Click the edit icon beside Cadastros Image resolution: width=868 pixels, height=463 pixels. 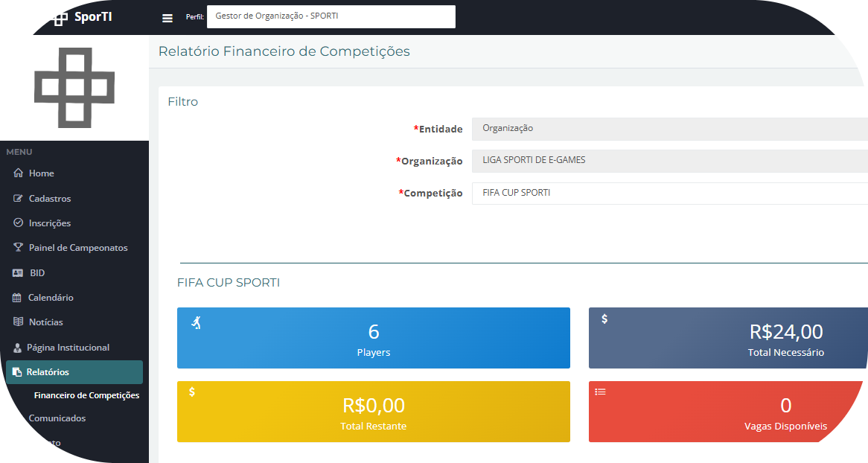pos(19,199)
